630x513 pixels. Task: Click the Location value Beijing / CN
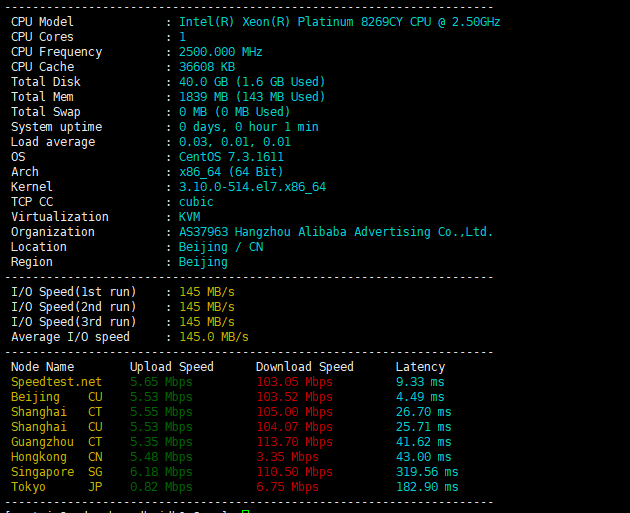tap(221, 247)
